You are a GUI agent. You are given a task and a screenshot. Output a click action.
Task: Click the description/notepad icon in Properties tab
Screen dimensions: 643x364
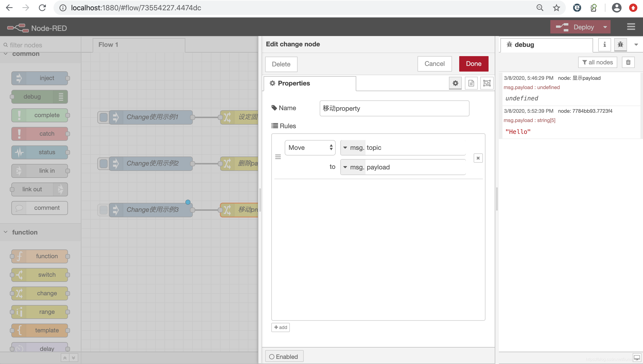[x=471, y=83]
